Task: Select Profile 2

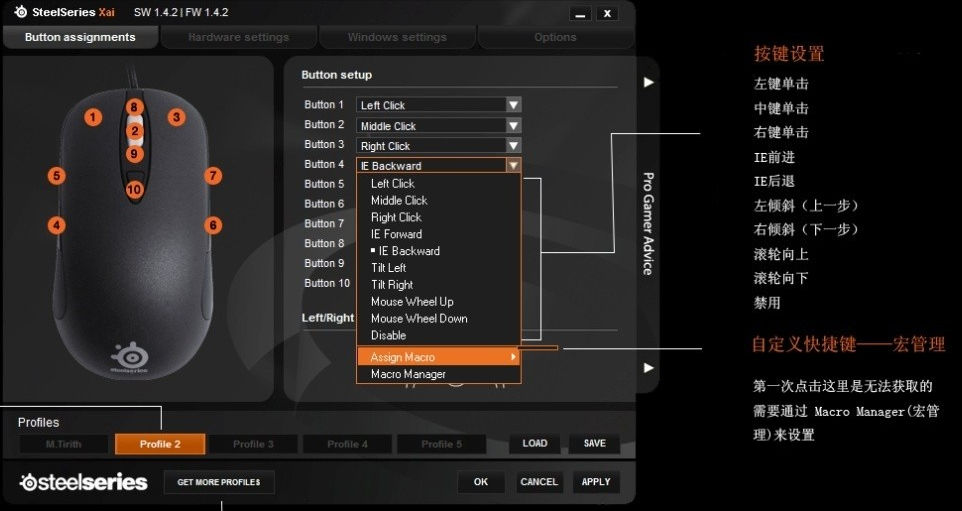Action: coord(160,444)
